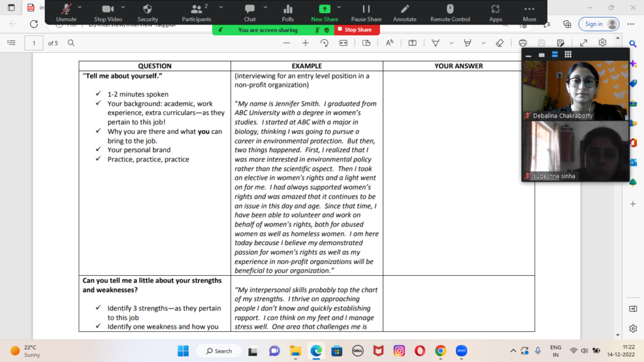This screenshot has height=362, width=644.
Task: Unmute the microphone in Zoom
Action: point(66,12)
